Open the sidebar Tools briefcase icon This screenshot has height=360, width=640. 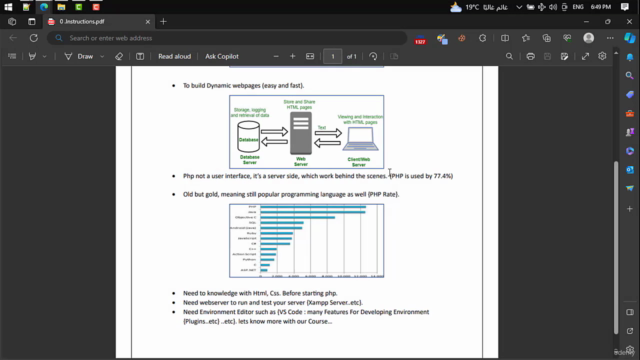point(630,113)
